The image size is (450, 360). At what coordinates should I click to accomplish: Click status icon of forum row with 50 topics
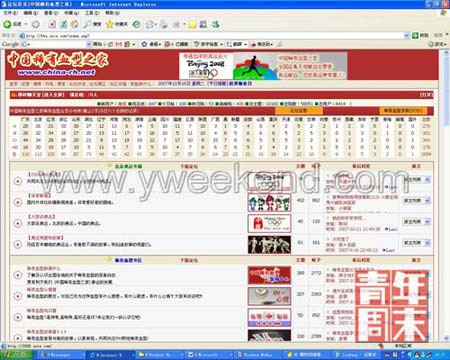coord(18,317)
